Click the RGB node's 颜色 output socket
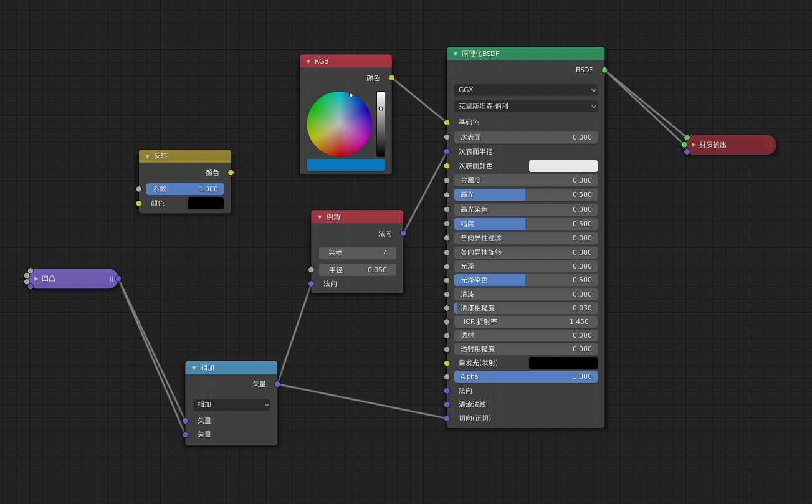This screenshot has width=812, height=504. click(391, 78)
